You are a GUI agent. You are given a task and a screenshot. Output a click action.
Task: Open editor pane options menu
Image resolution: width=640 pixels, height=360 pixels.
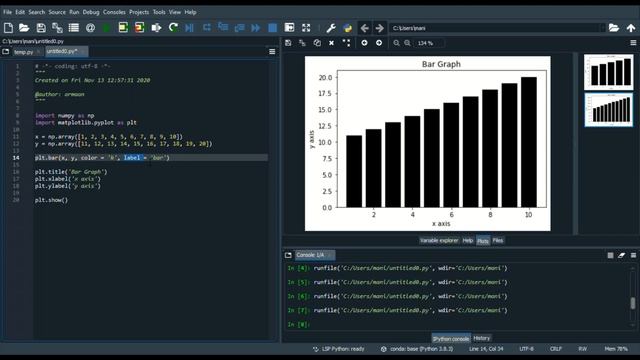pos(272,52)
